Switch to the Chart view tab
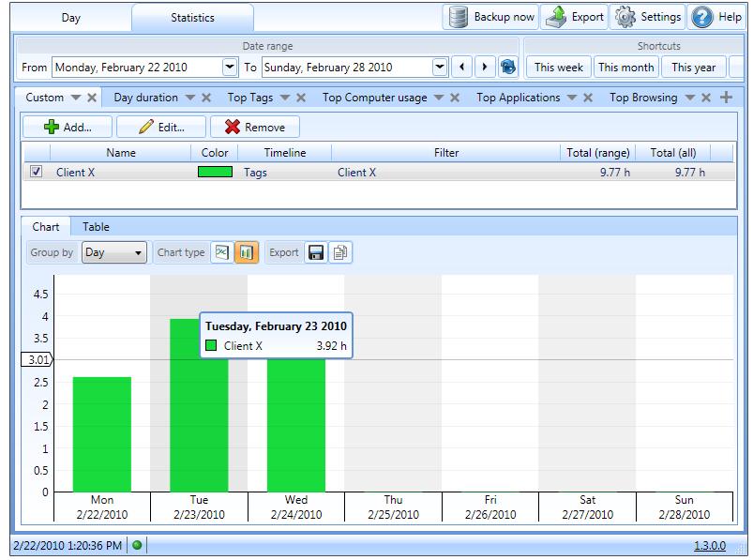 (46, 227)
